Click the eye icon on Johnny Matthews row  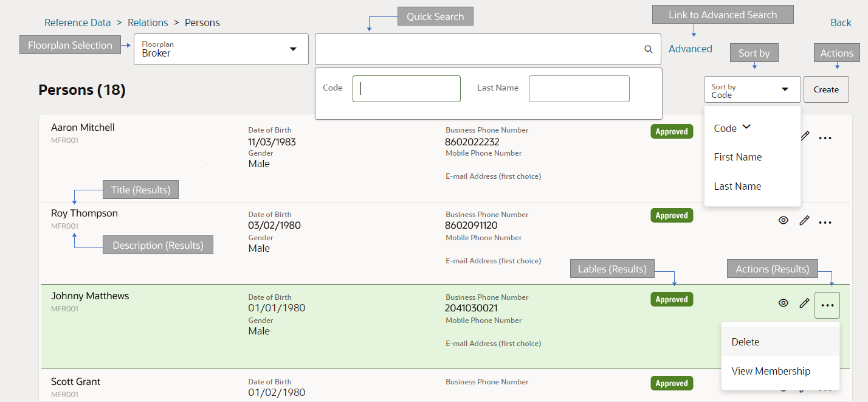(783, 302)
